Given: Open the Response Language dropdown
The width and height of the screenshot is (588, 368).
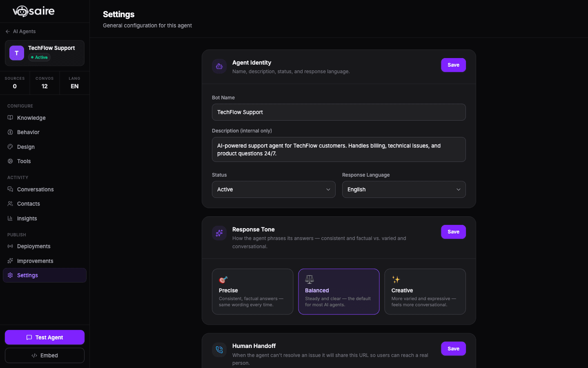Looking at the screenshot, I should (404, 189).
